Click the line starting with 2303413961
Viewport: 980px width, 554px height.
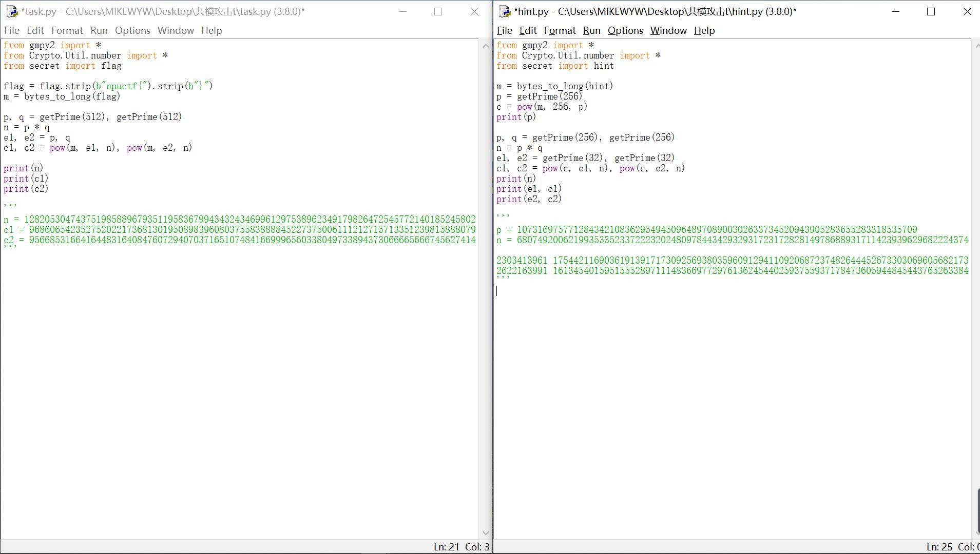click(733, 261)
